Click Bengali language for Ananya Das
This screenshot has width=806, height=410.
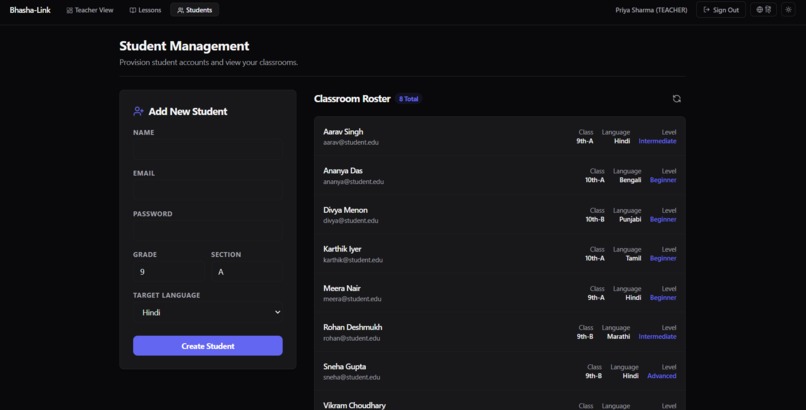pos(630,180)
